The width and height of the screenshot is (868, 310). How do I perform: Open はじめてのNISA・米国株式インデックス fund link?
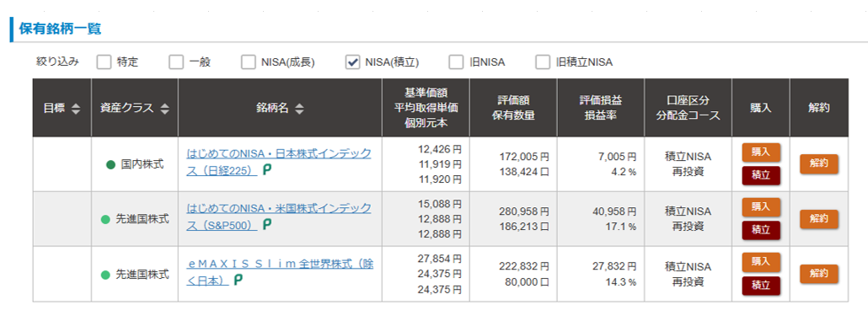(279, 216)
